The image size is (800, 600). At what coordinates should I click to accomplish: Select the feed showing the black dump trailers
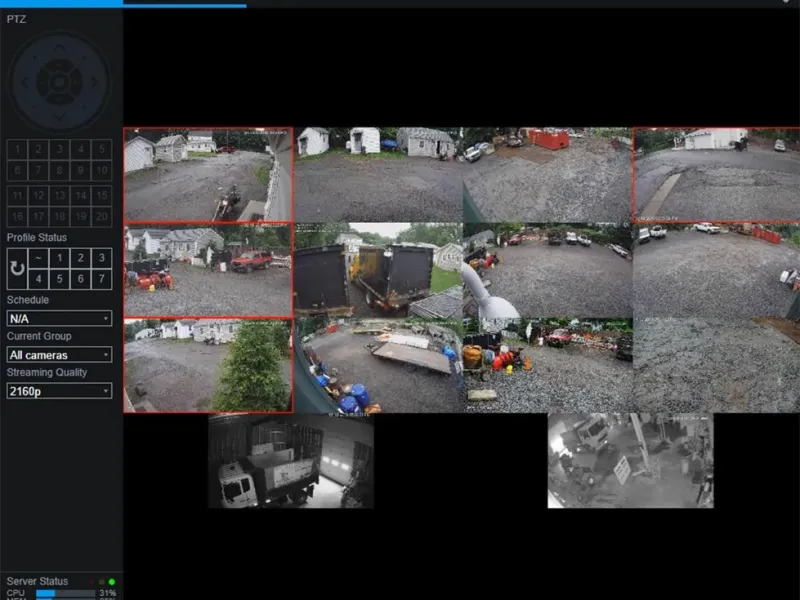(379, 270)
